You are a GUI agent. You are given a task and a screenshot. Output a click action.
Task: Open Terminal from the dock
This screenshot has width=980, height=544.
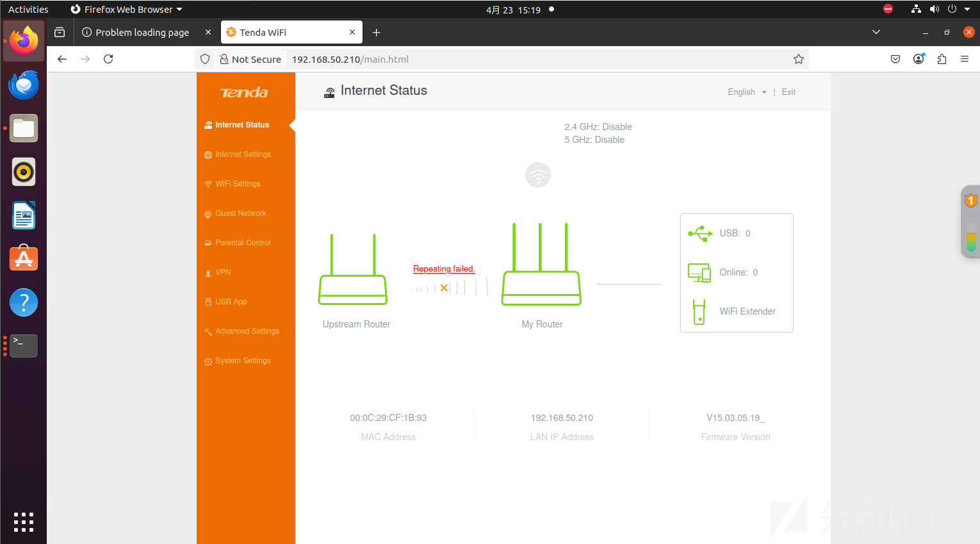point(24,346)
